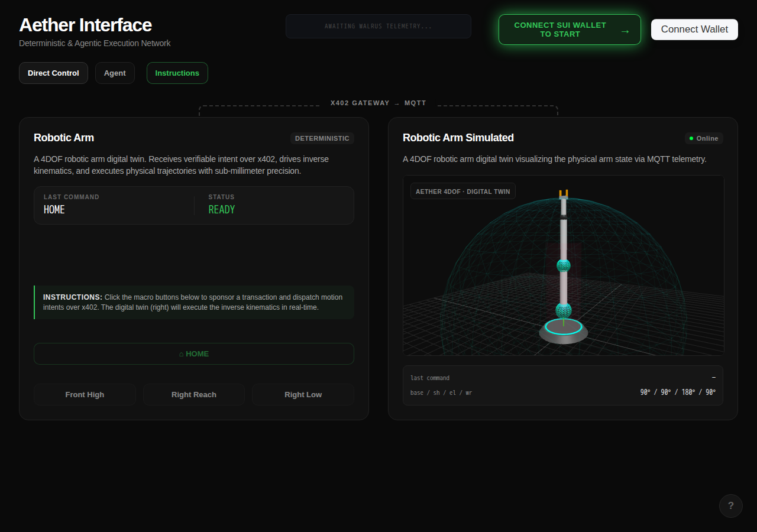
Task: Trigger the Right Low macro
Action: pyautogui.click(x=303, y=395)
